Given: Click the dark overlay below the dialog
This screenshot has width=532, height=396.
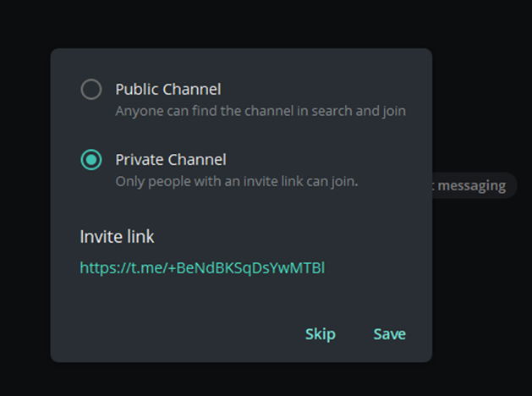Looking at the screenshot, I should [254, 379].
